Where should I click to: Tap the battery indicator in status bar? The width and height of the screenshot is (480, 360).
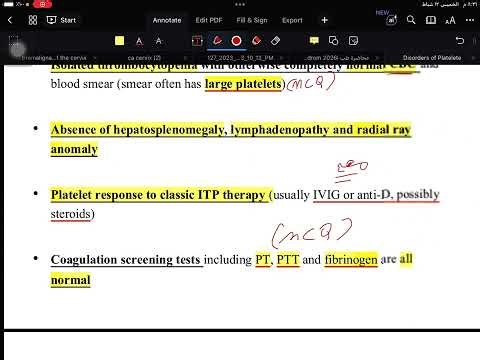pyautogui.click(x=8, y=4)
